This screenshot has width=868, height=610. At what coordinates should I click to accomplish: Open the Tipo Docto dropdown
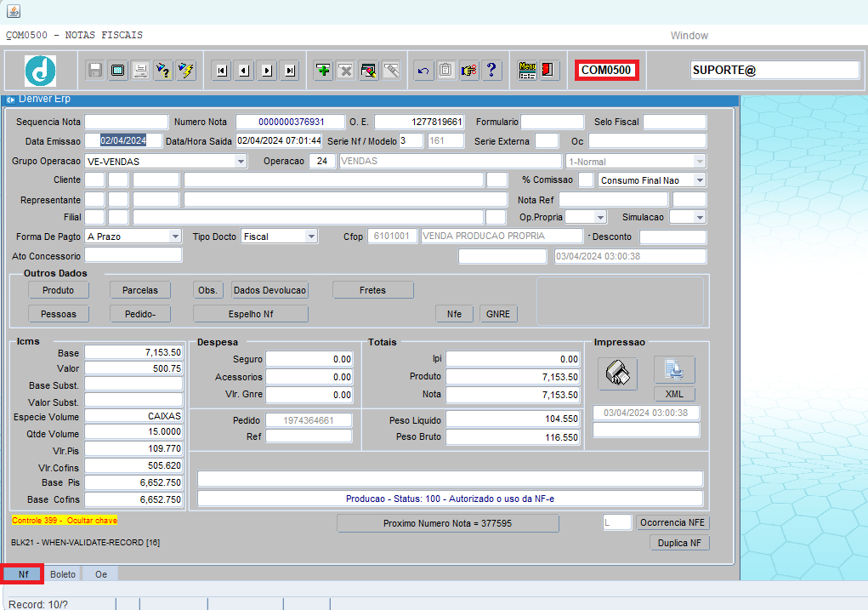click(311, 237)
